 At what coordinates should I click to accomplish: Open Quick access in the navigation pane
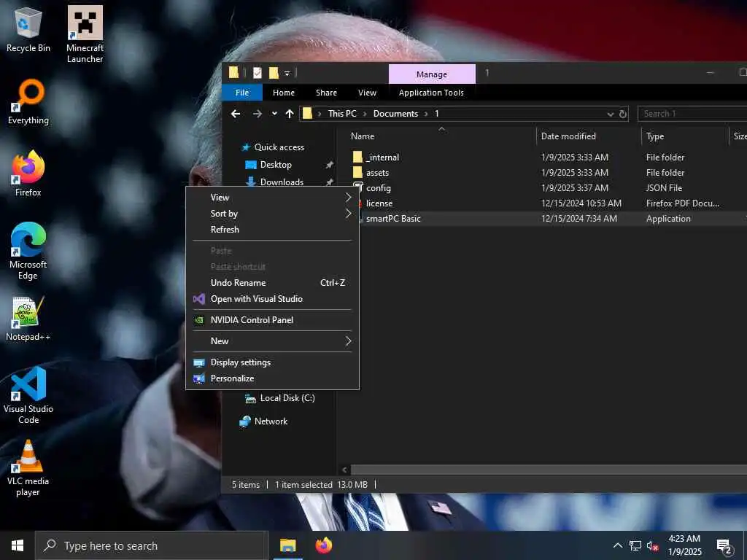[x=279, y=147]
